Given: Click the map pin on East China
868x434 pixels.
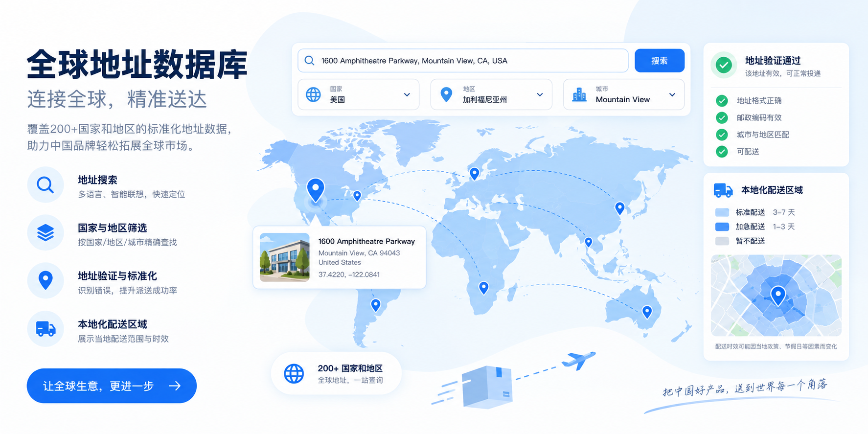Looking at the screenshot, I should (x=620, y=208).
